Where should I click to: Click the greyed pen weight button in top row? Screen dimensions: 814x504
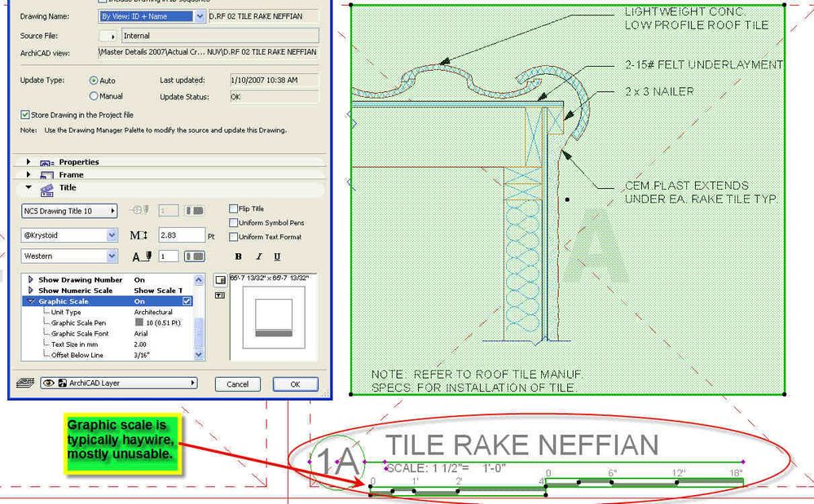point(195,210)
